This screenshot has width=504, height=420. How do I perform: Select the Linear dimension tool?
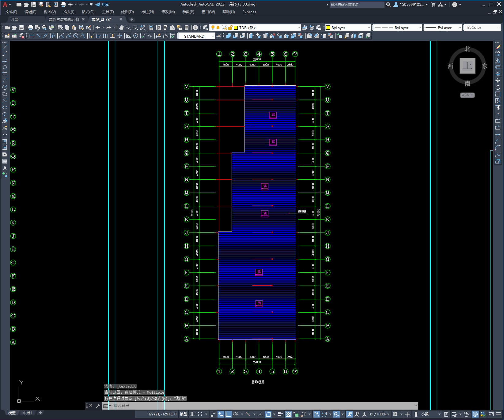click(31, 36)
